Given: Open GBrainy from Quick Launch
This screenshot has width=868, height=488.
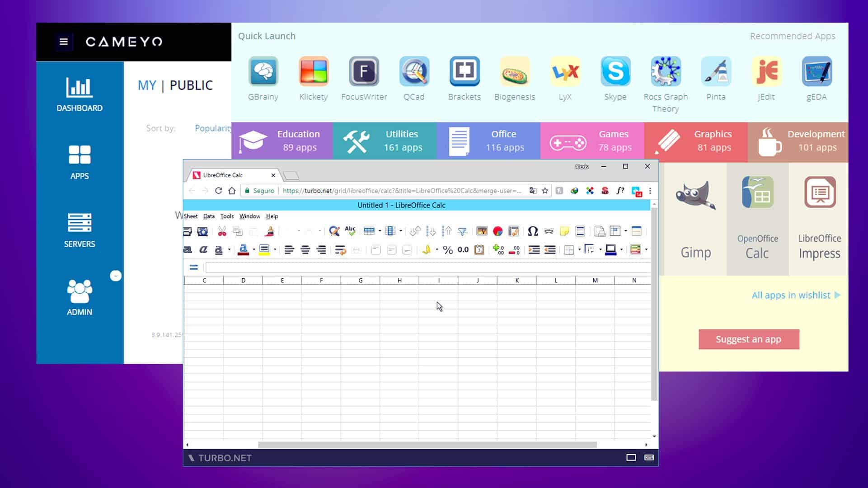Looking at the screenshot, I should point(263,71).
